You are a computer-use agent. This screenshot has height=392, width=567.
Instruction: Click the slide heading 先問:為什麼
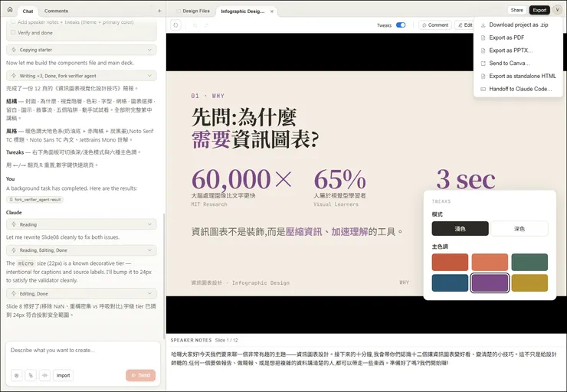pyautogui.click(x=244, y=117)
